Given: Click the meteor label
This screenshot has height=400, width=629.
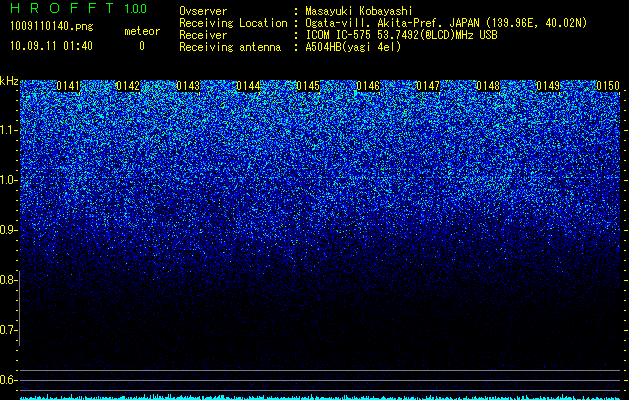Looking at the screenshot, I should point(142,31).
